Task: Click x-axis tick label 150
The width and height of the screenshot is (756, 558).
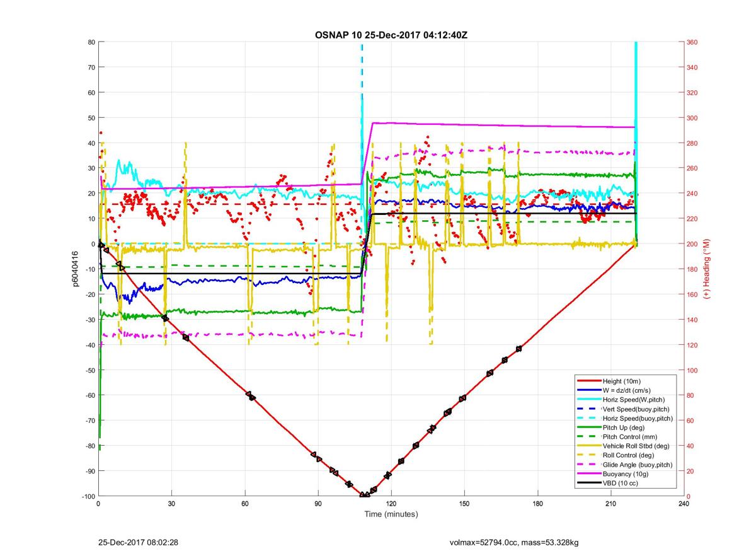Action: (x=464, y=504)
